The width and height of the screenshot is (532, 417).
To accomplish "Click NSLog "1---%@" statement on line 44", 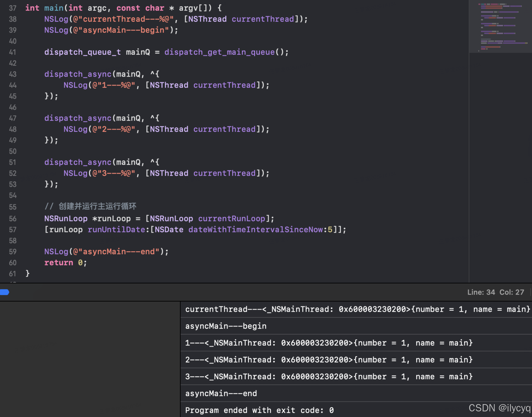I will tap(166, 85).
